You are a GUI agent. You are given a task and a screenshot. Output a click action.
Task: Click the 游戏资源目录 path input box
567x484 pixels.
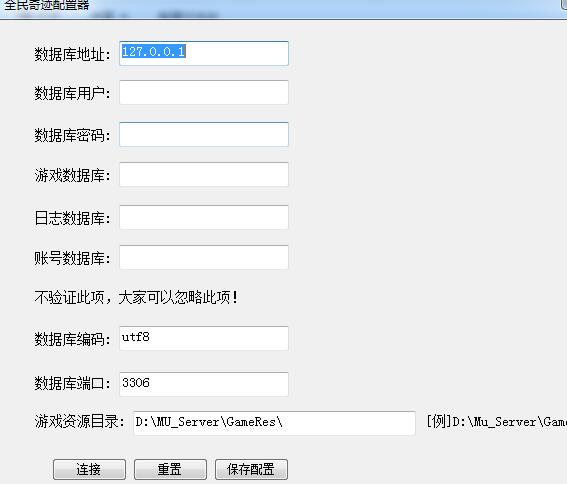point(274,423)
